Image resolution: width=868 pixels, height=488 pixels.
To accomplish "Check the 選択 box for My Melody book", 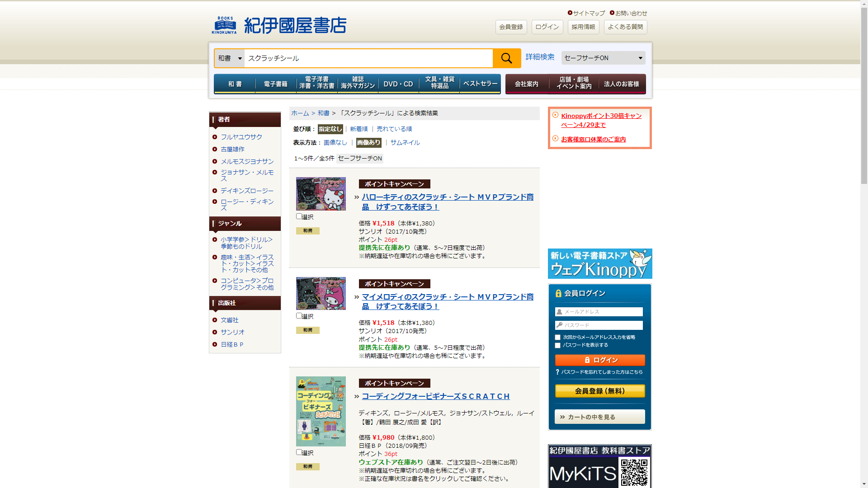I will (x=299, y=316).
